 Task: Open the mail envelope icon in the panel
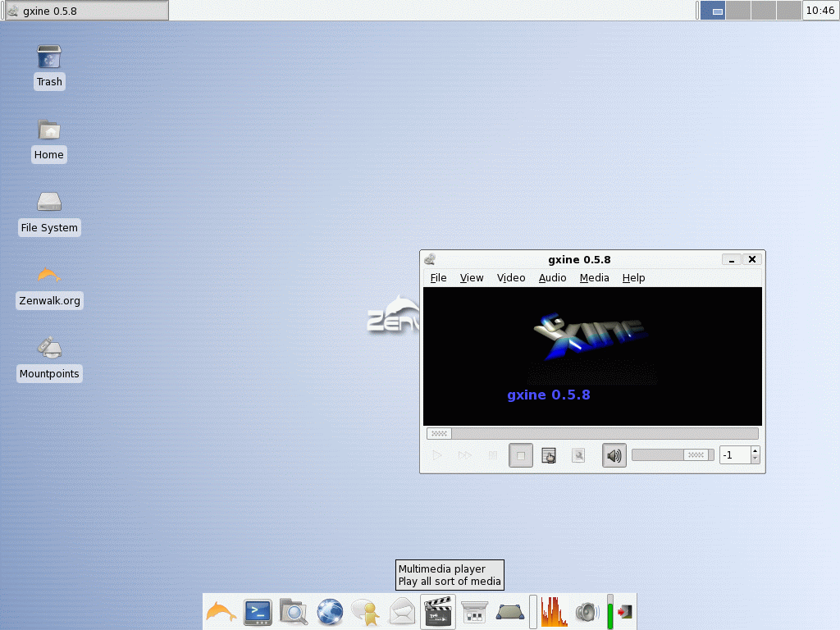402,612
